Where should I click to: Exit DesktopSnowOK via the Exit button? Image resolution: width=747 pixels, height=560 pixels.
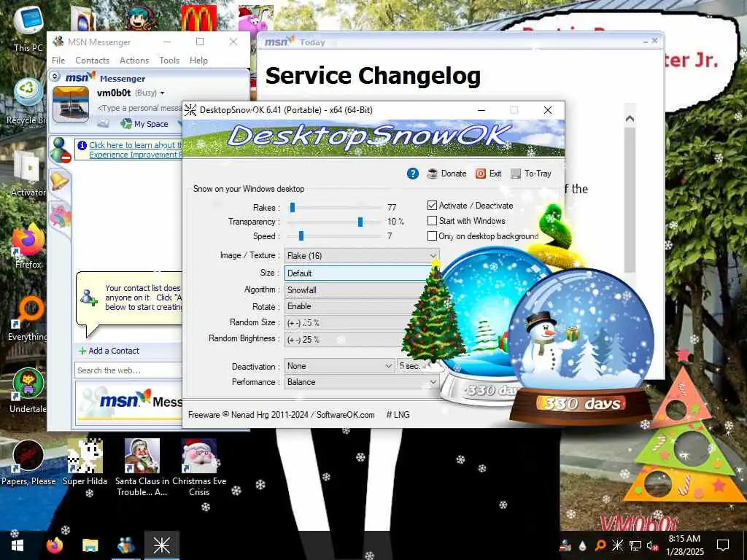point(488,174)
